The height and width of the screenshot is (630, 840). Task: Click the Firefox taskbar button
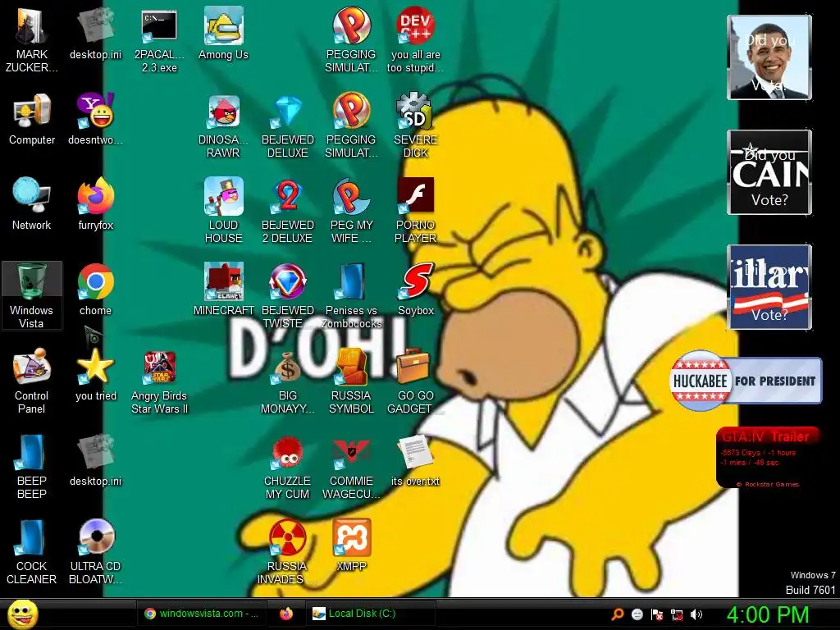coord(286,614)
